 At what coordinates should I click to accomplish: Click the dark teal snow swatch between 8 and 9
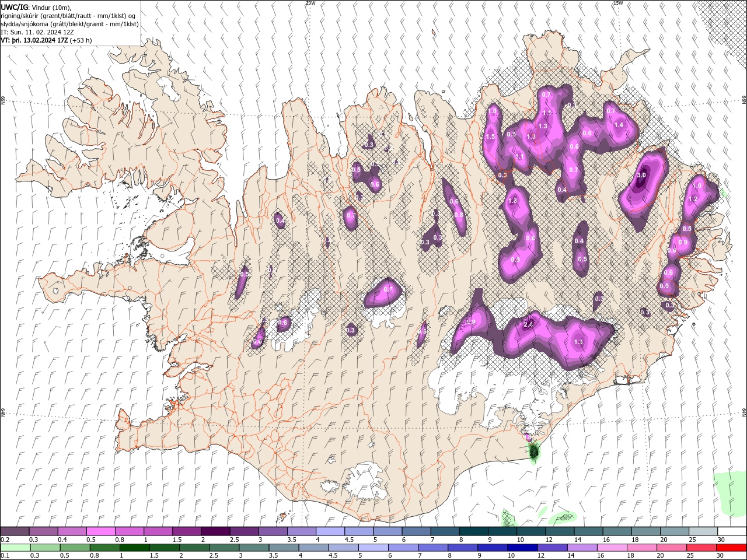click(473, 531)
